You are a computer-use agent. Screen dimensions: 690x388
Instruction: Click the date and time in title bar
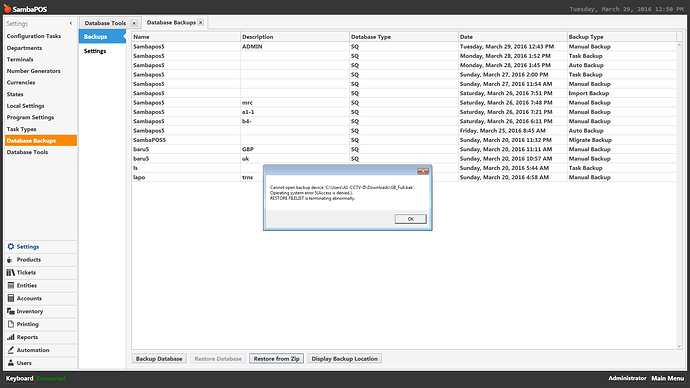(627, 9)
